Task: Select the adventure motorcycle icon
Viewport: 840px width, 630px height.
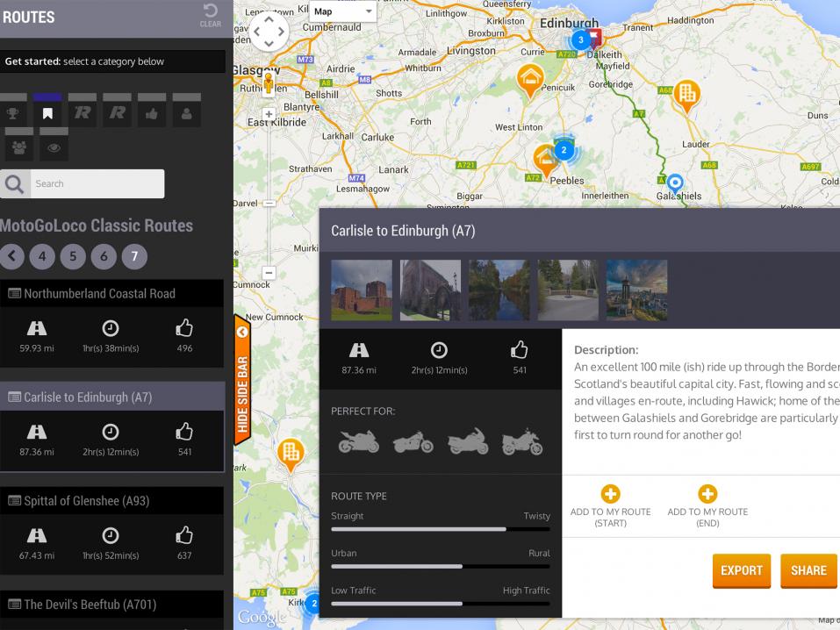Action: pos(522,442)
